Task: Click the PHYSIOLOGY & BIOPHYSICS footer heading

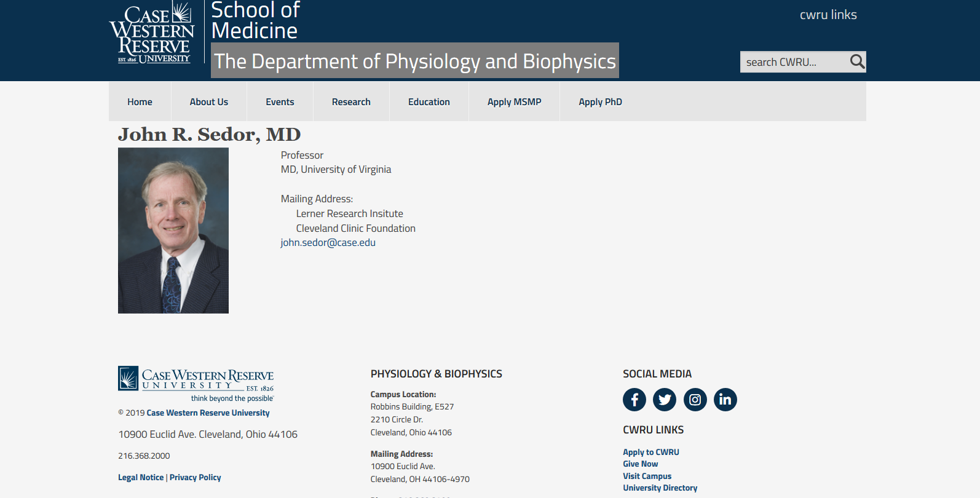Action: (x=436, y=374)
